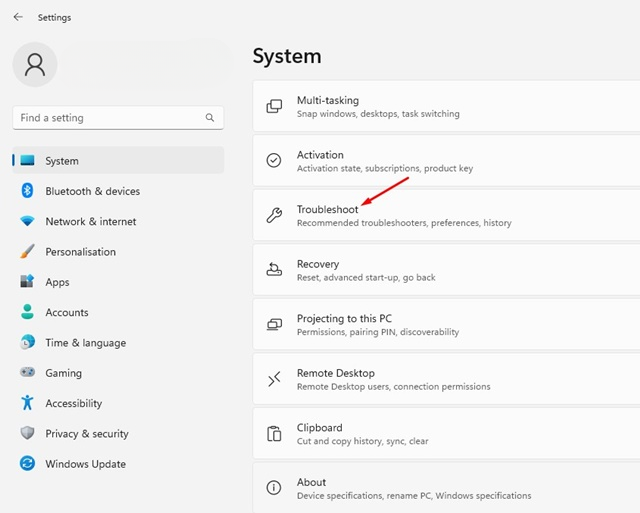Viewport: 640px width, 513px height.
Task: Click the Bluetooth icon in sidebar
Action: pyautogui.click(x=27, y=190)
